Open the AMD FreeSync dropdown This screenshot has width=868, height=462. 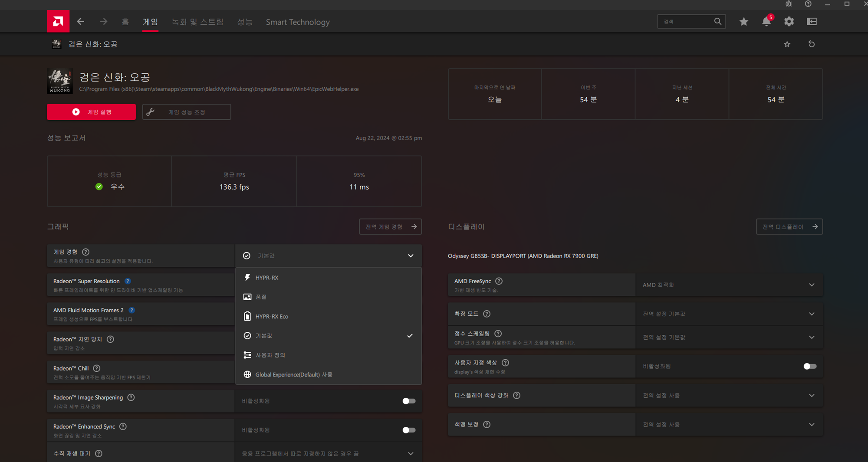click(x=729, y=285)
